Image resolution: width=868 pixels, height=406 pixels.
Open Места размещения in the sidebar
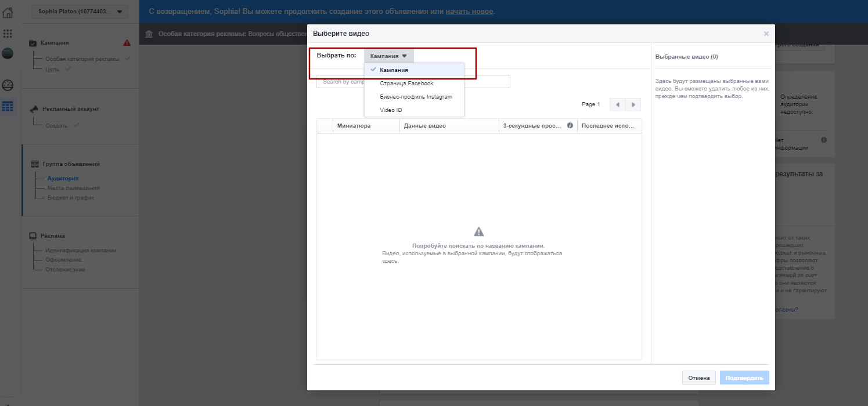73,188
